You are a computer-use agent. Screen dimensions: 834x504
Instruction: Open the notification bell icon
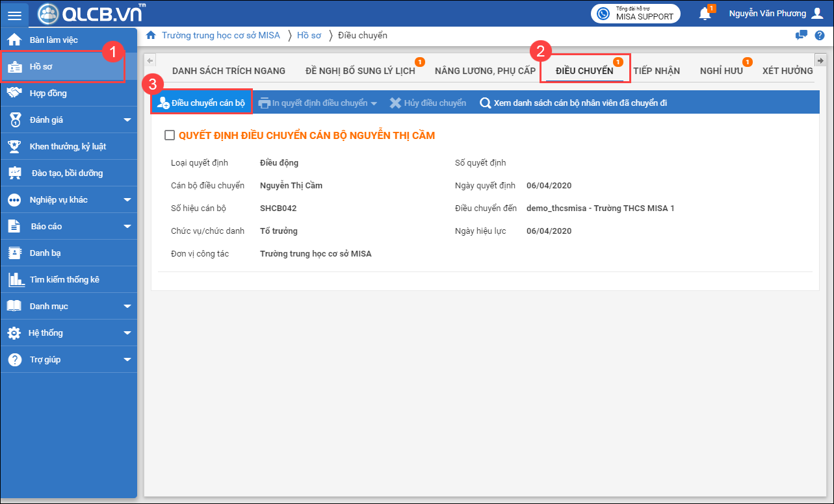[x=705, y=14]
